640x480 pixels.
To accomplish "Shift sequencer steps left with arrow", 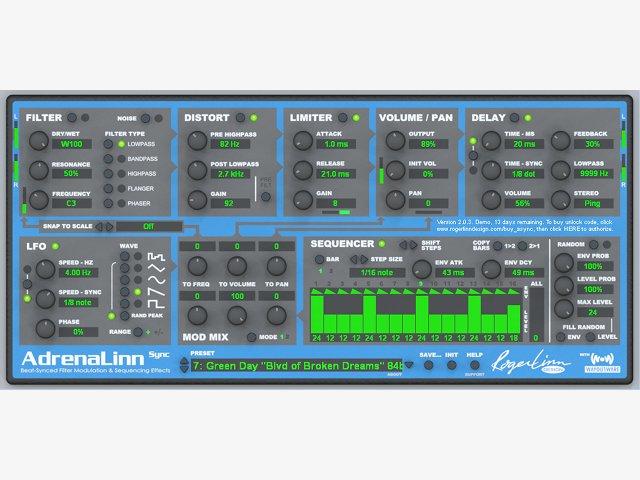I will tap(403, 244).
